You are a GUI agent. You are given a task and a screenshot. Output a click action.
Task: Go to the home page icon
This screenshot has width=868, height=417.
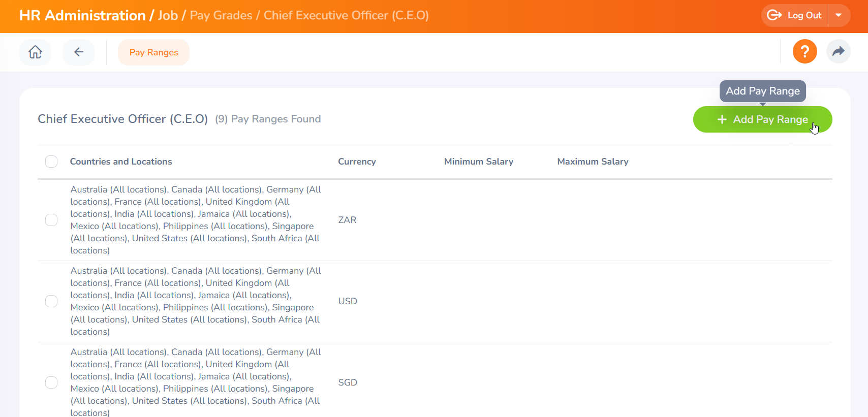(35, 52)
